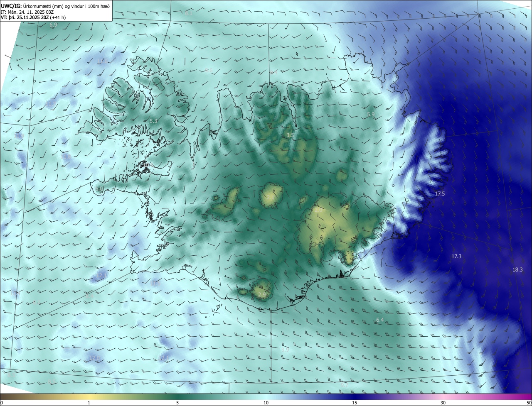The width and height of the screenshot is (532, 406).
Task: Click the IT: Mán. 24. 11. 2025 03Z line
Action: click(27, 12)
